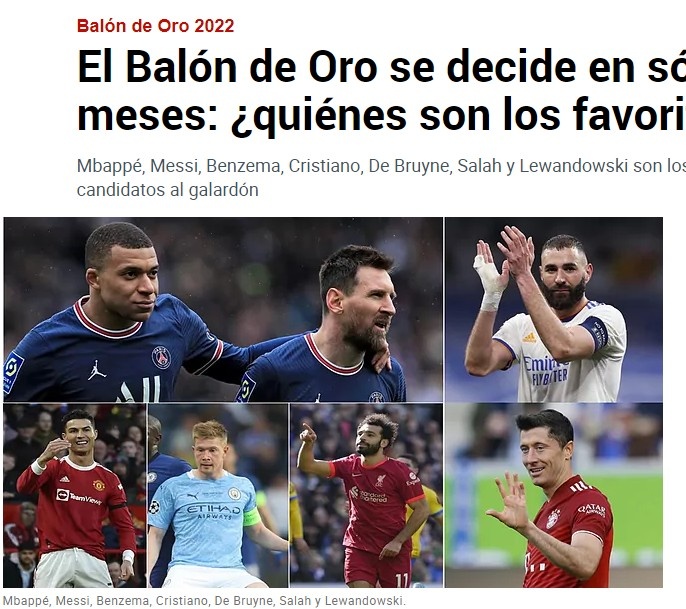Click the TeamViewer sponsor logo on Cristiano's shirt

click(x=78, y=497)
